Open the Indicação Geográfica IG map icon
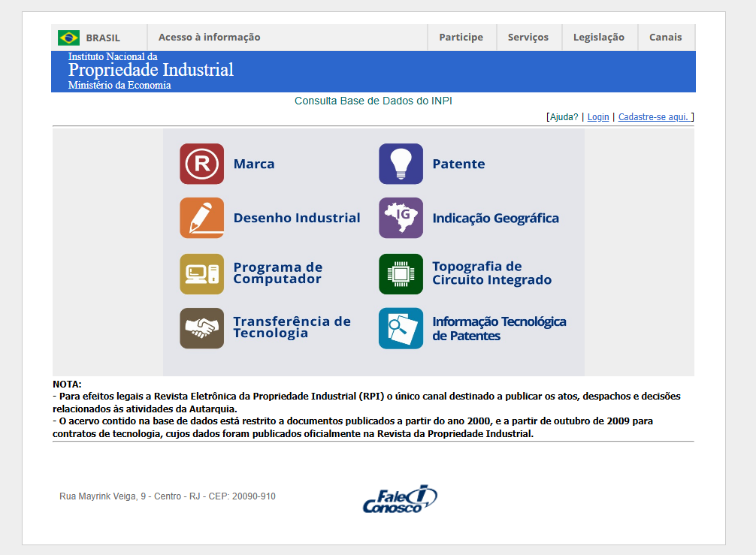 (401, 218)
